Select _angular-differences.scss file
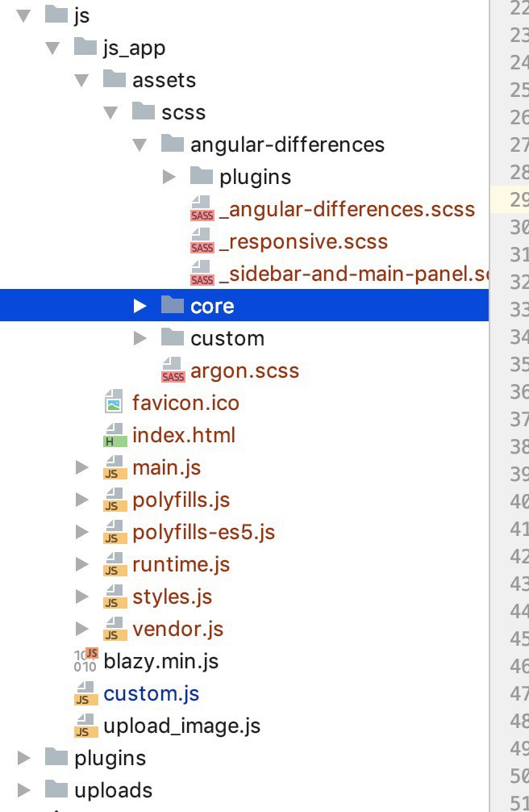 tap(347, 209)
